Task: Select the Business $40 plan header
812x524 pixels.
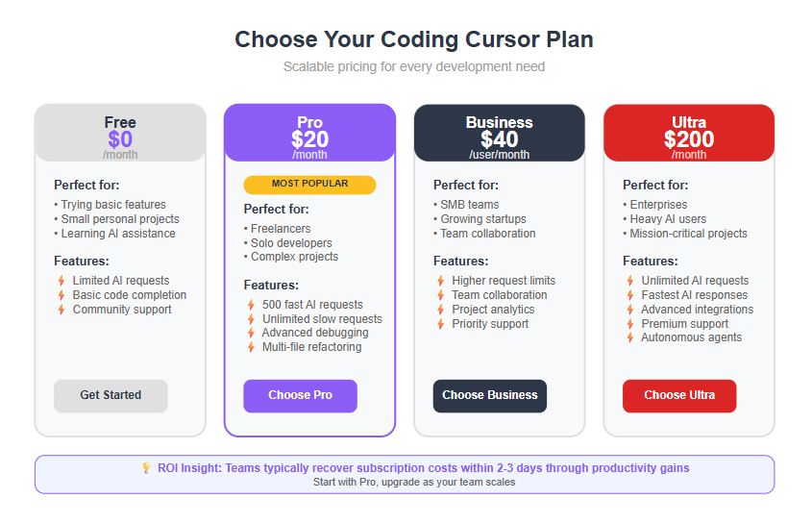Action: pos(500,133)
